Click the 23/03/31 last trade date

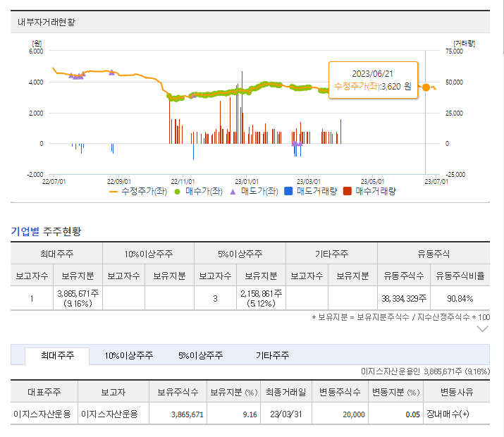285,414
